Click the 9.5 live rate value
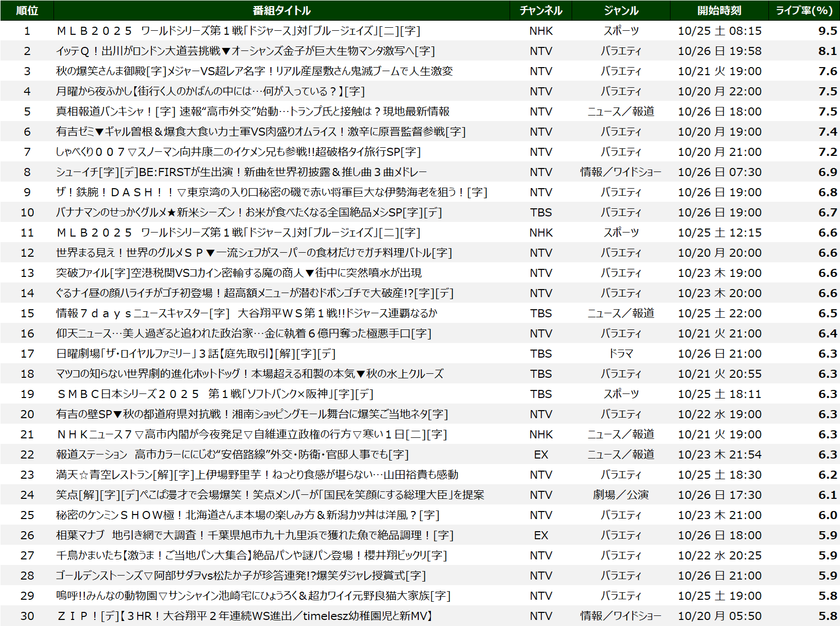 [x=827, y=31]
